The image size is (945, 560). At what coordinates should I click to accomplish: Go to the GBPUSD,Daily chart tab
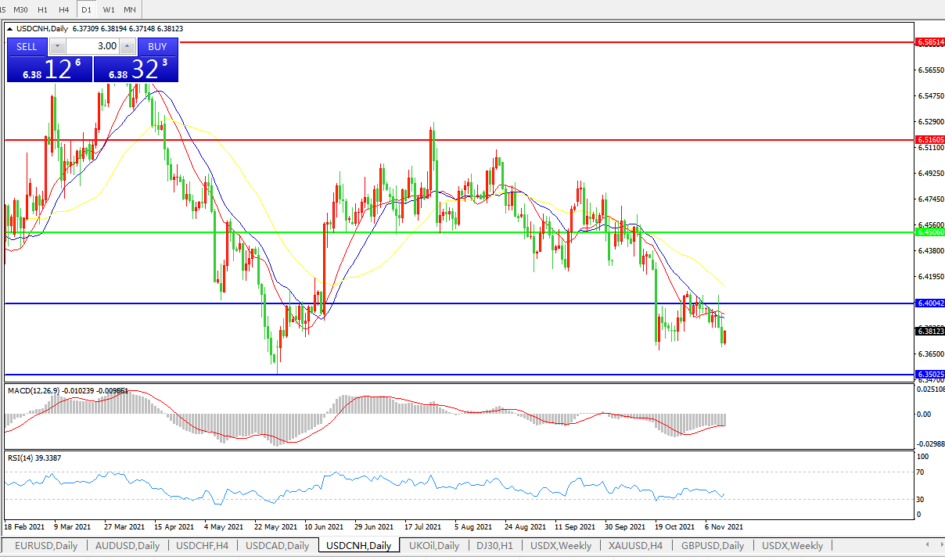pos(713,546)
